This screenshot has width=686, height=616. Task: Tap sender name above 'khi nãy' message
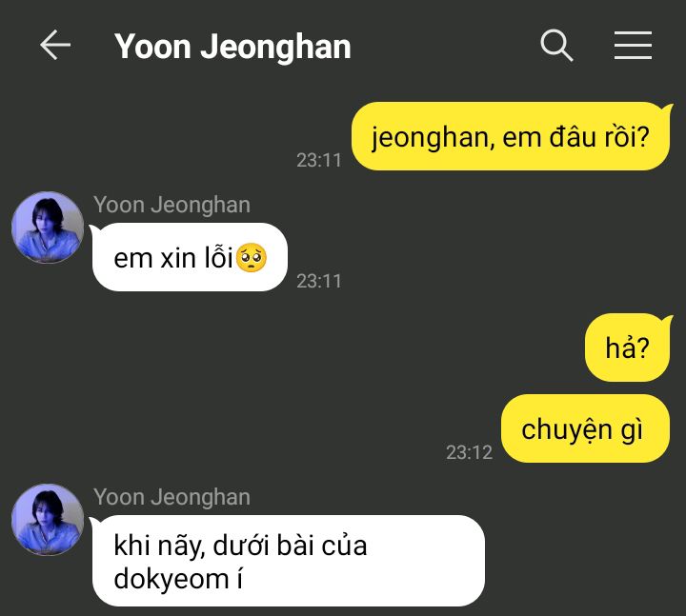(x=171, y=497)
